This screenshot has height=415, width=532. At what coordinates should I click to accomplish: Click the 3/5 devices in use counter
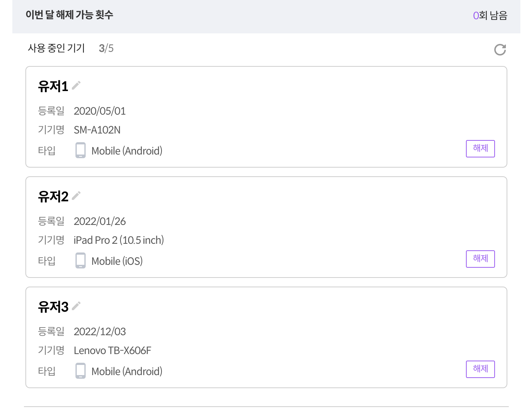point(106,48)
